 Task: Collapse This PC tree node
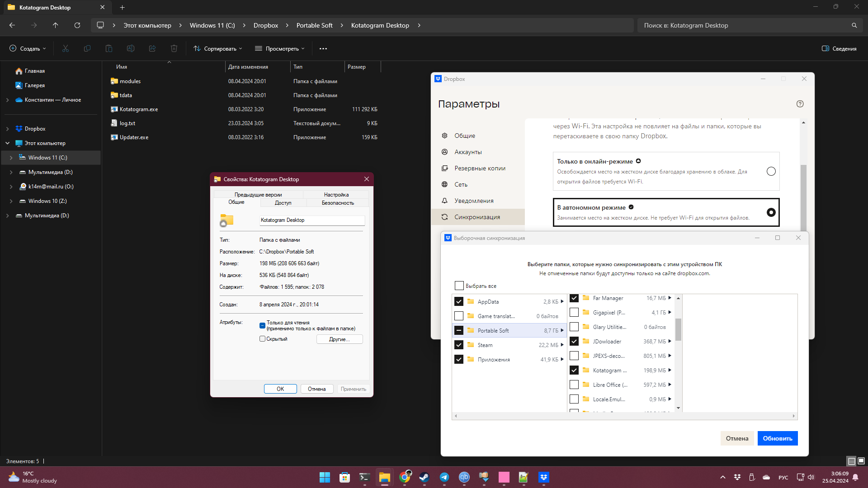coord(8,143)
